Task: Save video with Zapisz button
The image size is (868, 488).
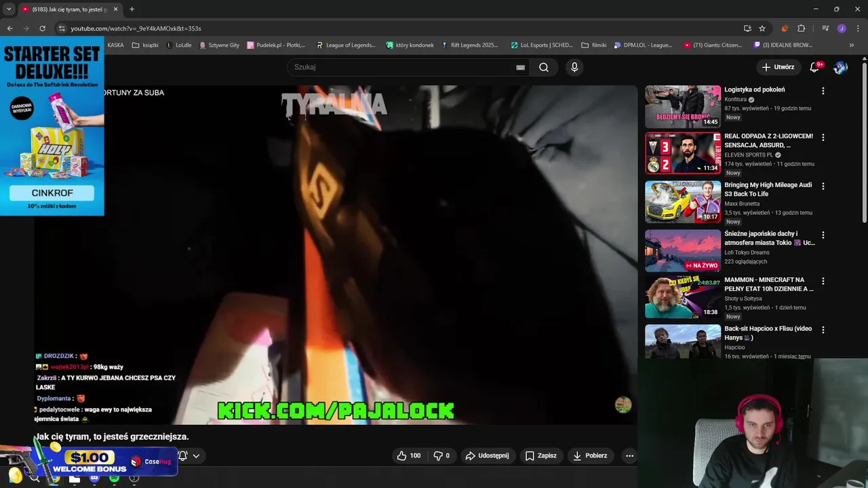Action: (541, 455)
